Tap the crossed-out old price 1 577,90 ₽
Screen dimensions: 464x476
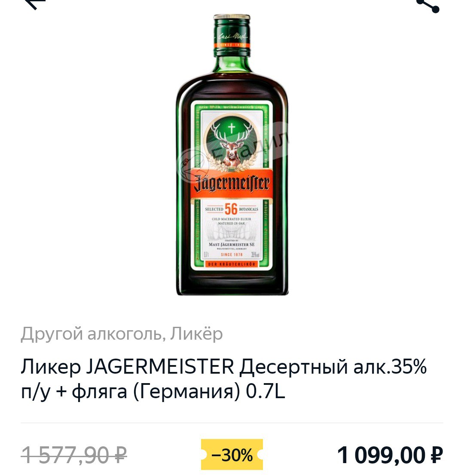point(74,455)
